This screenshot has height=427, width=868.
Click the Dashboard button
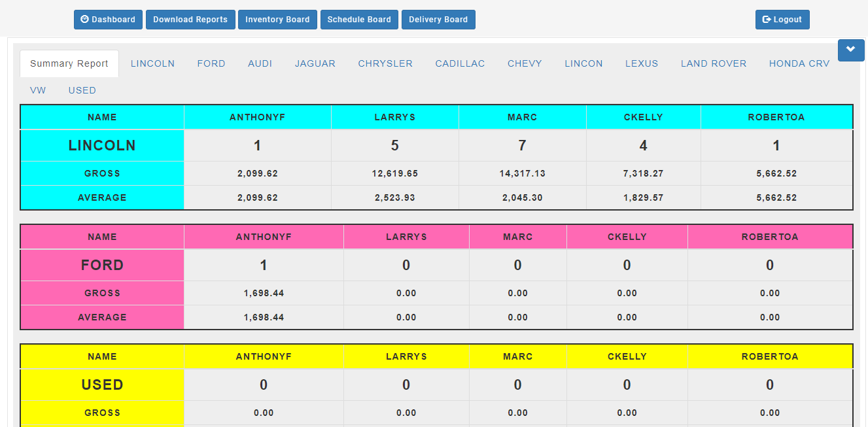(108, 20)
